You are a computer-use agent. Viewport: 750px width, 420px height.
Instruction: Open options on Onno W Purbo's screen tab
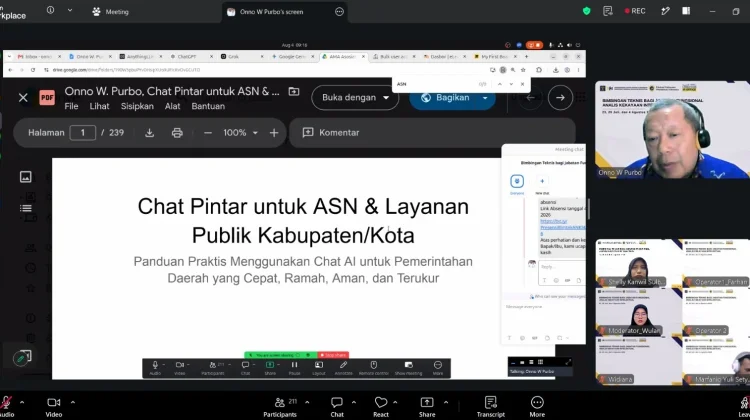tap(339, 12)
